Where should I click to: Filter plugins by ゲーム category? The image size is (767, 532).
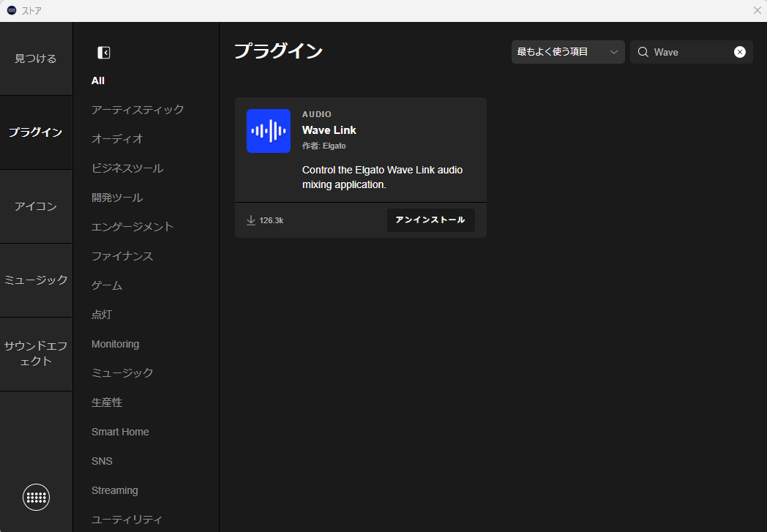point(107,285)
